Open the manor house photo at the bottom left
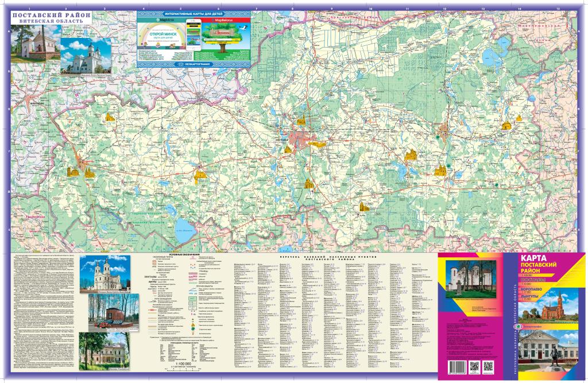The height and width of the screenshot is (383, 588). tap(103, 349)
